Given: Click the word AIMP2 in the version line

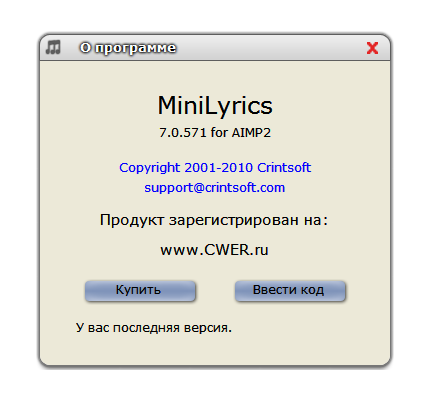Looking at the screenshot, I should pos(251,133).
